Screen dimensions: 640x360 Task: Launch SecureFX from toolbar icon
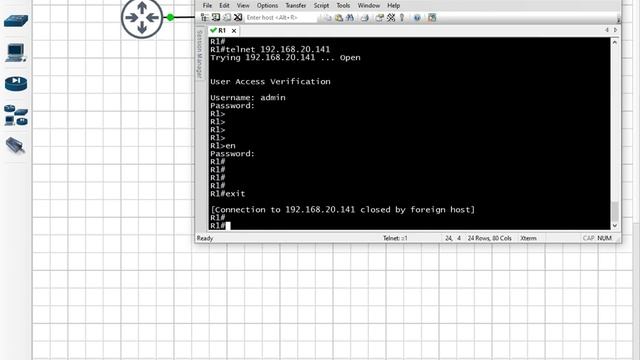pos(432,18)
